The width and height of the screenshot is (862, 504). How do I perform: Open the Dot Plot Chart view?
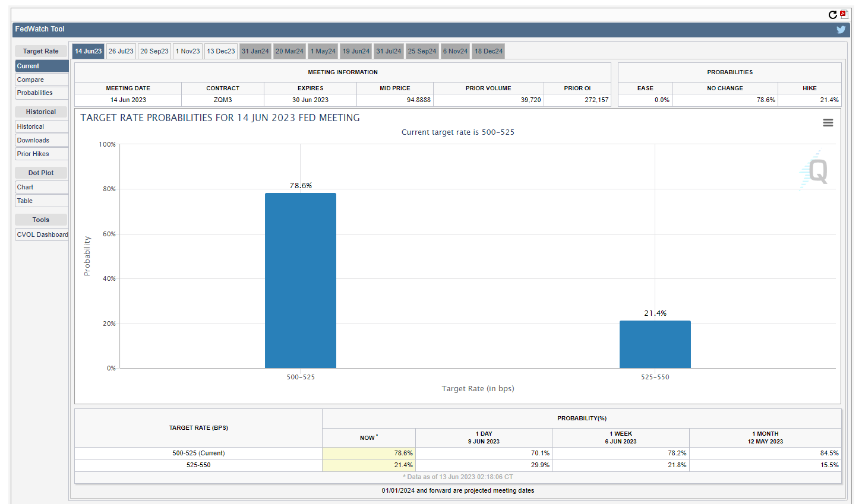42,187
